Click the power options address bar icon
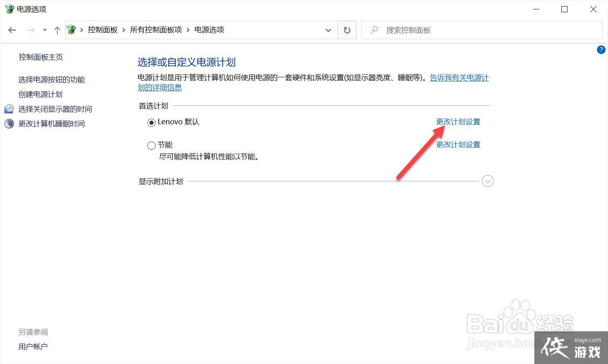The image size is (608, 364). pos(71,29)
